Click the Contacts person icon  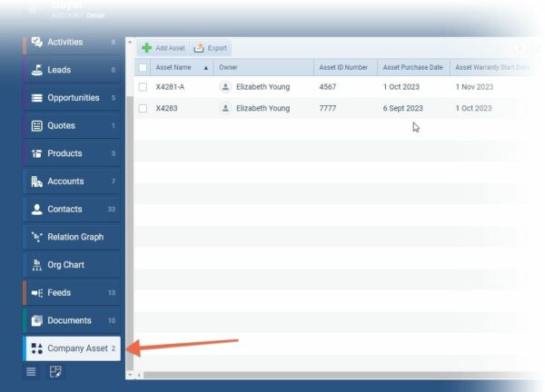click(37, 209)
